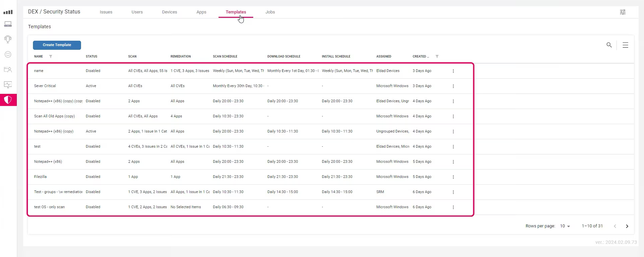Sort by the STATUS column header
This screenshot has height=257, width=644.
(x=91, y=57)
